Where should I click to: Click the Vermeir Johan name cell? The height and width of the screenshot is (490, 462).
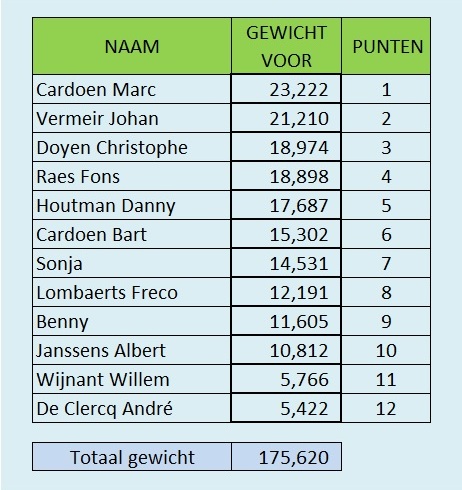(x=132, y=118)
